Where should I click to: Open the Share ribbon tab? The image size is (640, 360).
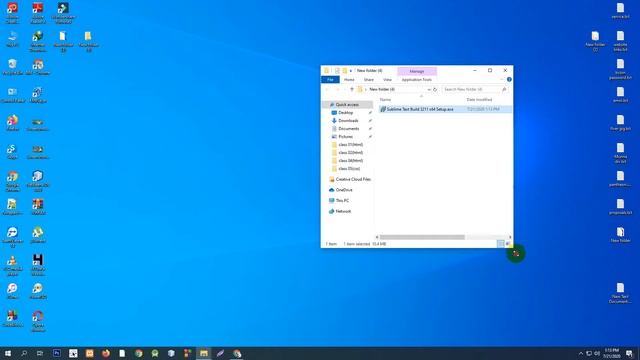(369, 80)
